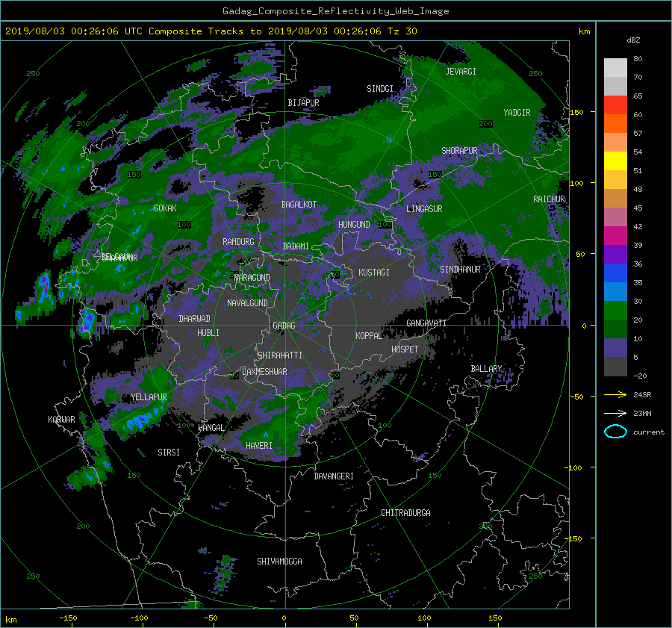
Task: Click the GOKAK city label
Action: coord(165,208)
